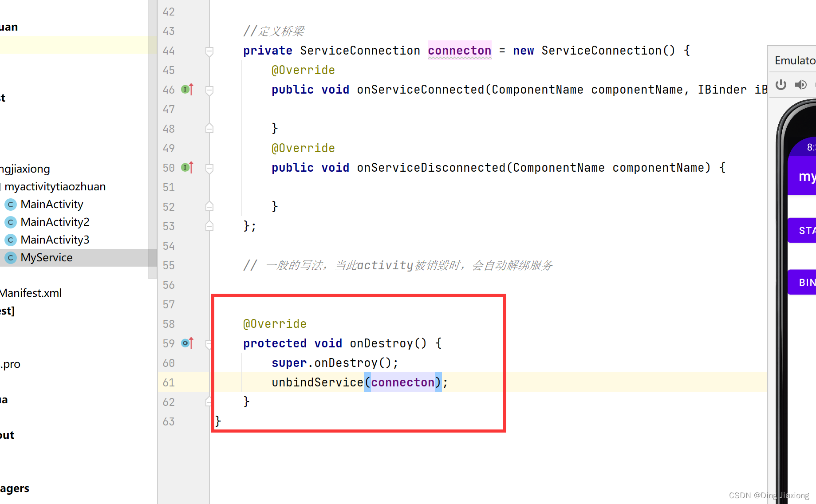
Task: Collapse onDestroy fold marker at line 59
Action: 209,344
